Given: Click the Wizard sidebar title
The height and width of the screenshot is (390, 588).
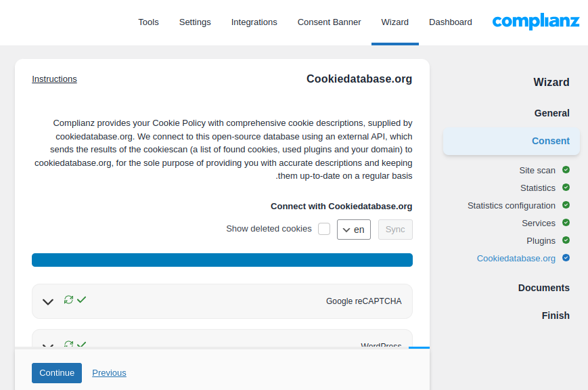Looking at the screenshot, I should pyautogui.click(x=551, y=82).
